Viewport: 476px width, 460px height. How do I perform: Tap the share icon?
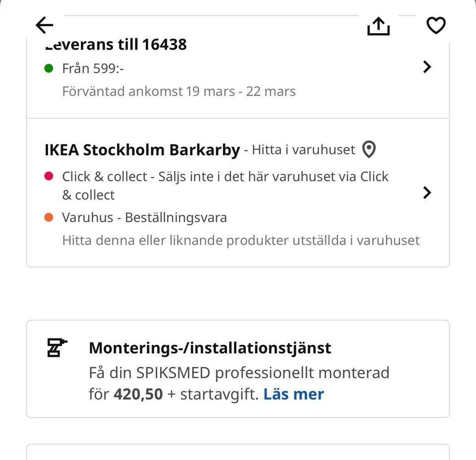378,26
